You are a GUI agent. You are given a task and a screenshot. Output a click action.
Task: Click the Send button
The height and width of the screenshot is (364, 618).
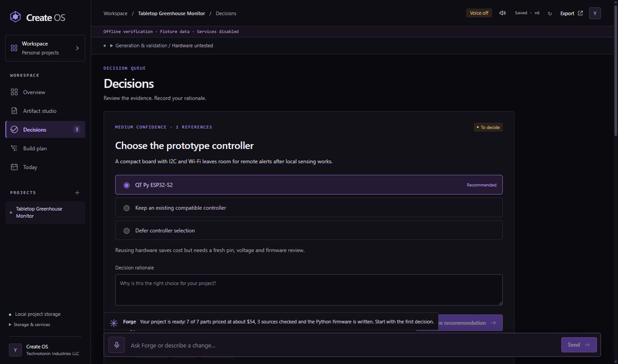[x=579, y=345]
